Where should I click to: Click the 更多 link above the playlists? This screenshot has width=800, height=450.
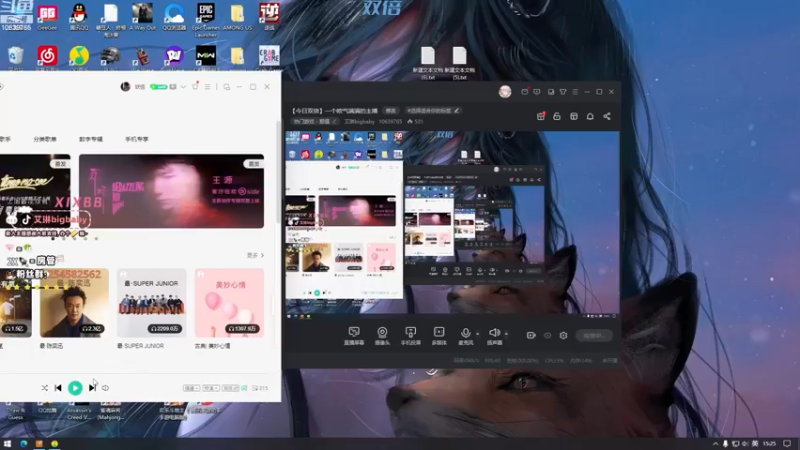coord(256,255)
